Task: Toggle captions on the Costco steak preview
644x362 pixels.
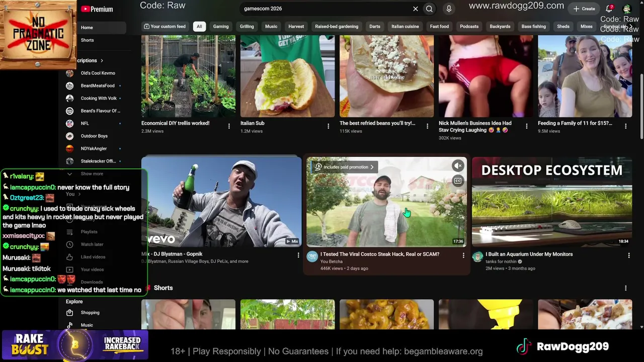Action: coord(458,181)
